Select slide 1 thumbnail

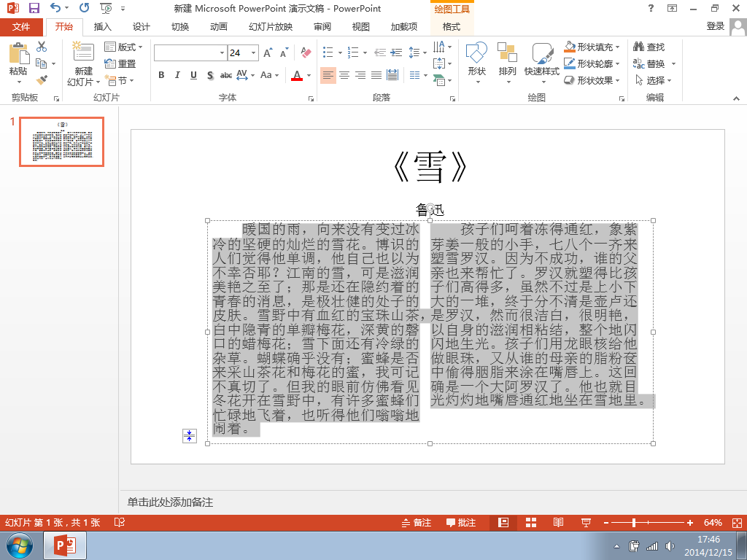[61, 141]
